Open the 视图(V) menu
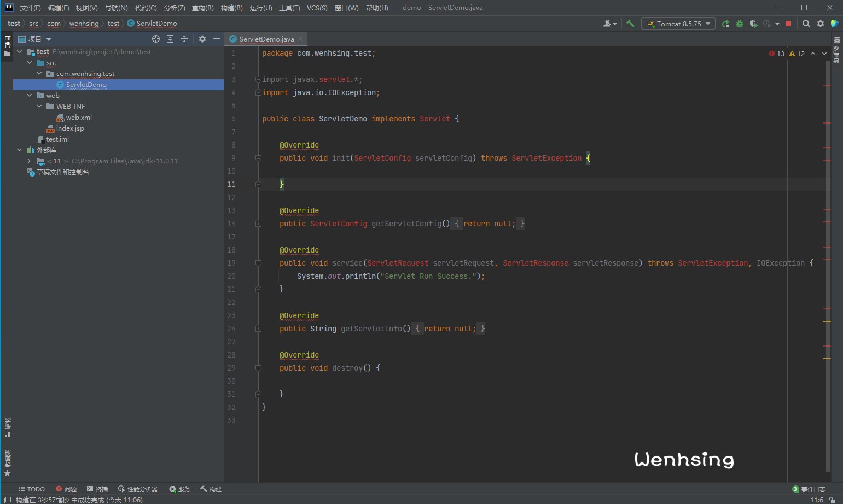The image size is (843, 504). [x=86, y=8]
